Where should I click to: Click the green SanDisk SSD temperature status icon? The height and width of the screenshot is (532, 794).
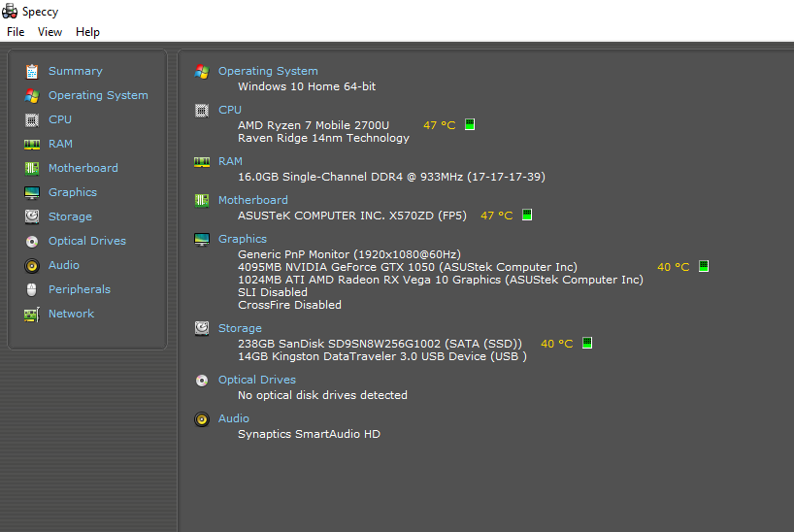click(587, 343)
